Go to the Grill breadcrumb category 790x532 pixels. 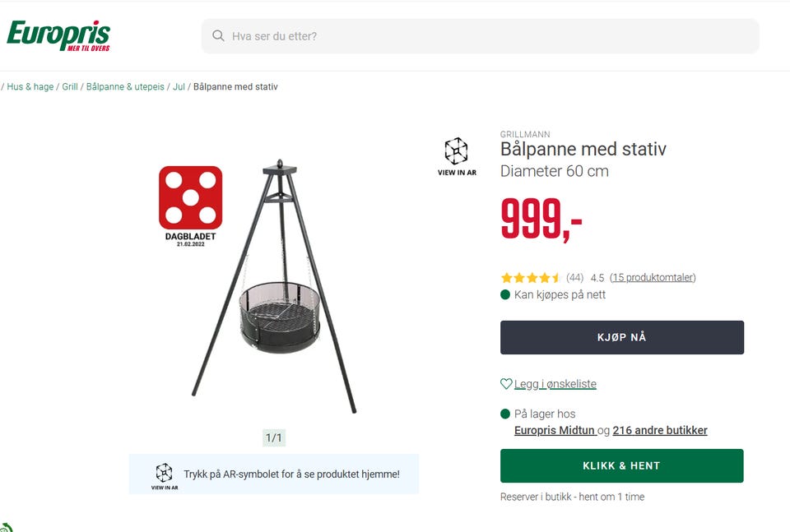70,86
